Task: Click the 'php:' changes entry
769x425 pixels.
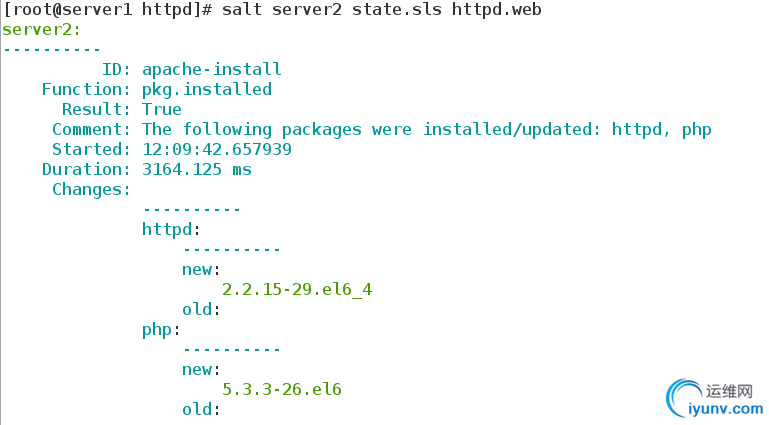Action: (161, 330)
